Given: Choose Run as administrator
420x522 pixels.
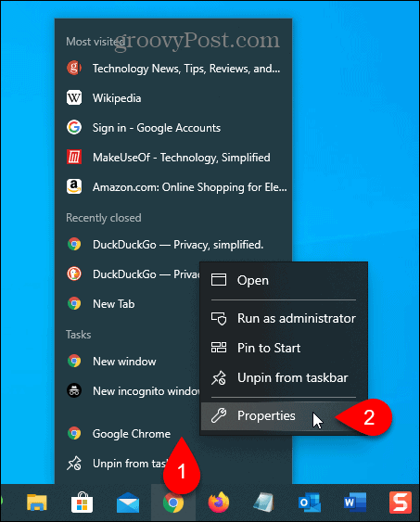Looking at the screenshot, I should (x=284, y=319).
